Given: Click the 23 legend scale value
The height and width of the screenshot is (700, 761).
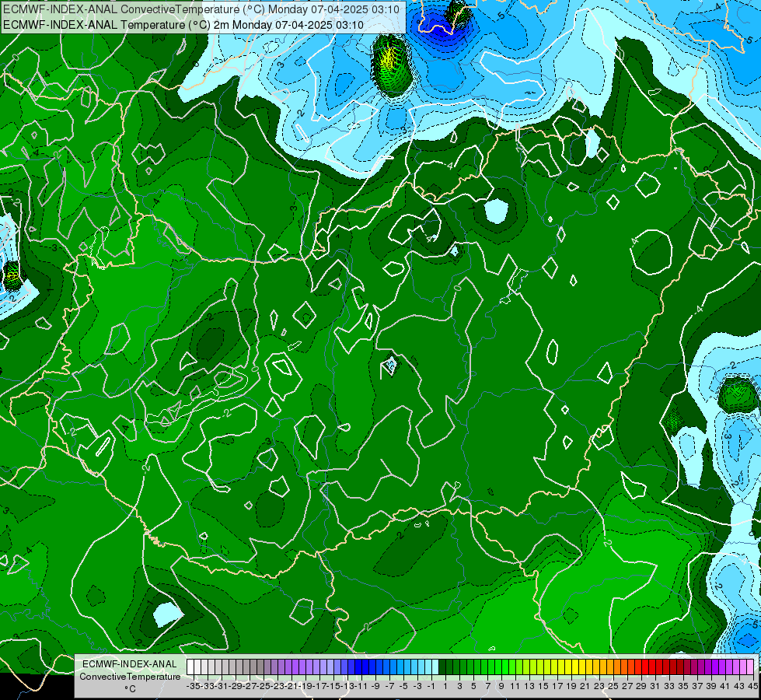Looking at the screenshot, I should [599, 686].
